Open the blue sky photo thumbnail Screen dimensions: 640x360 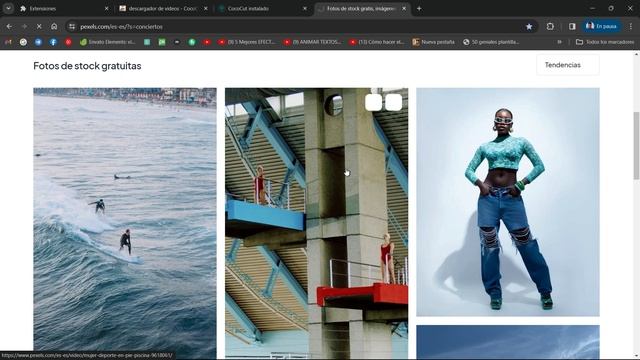(508, 342)
